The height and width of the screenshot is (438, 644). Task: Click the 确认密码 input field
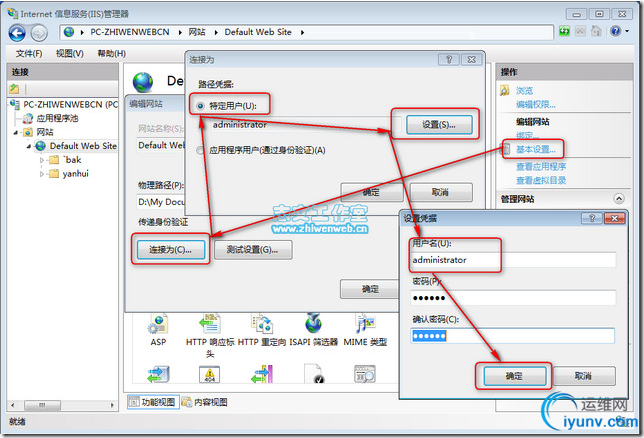pyautogui.click(x=513, y=336)
